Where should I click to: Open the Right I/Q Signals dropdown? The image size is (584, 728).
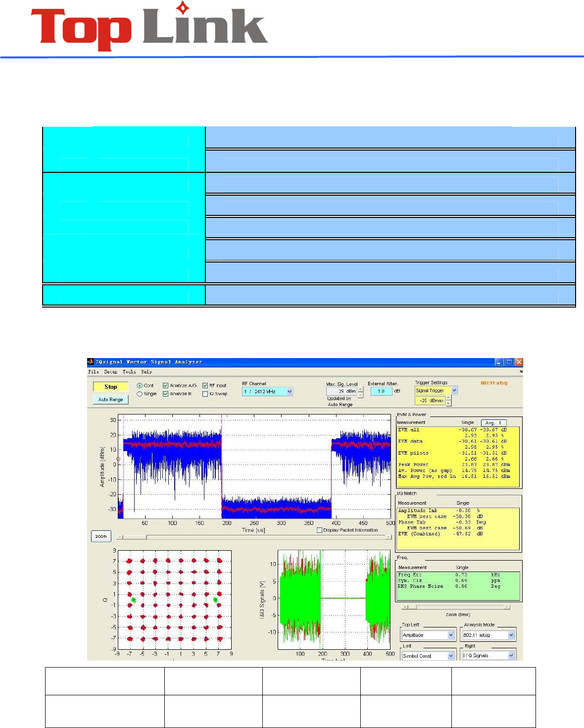[488, 655]
